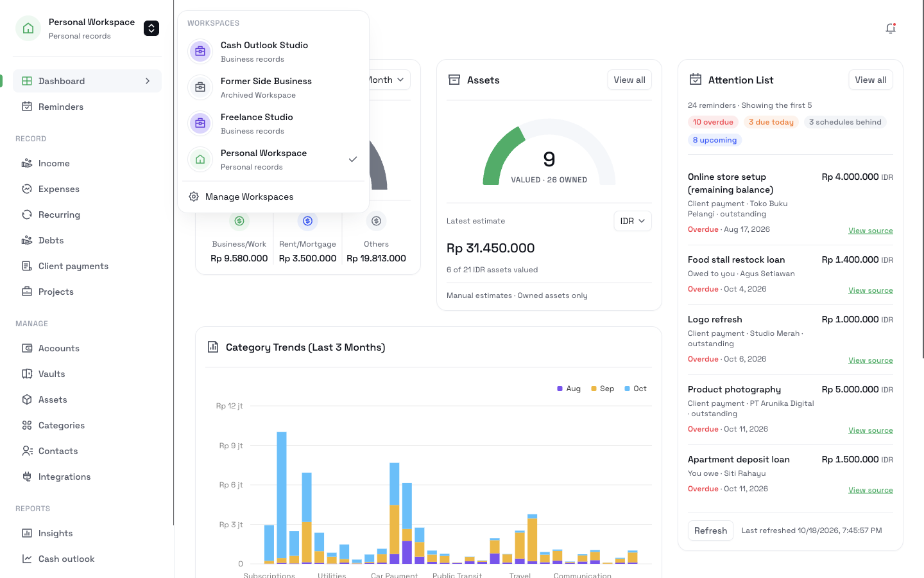This screenshot has width=924, height=578.
Task: Toggle the Aug legend swatch
Action: (x=560, y=389)
